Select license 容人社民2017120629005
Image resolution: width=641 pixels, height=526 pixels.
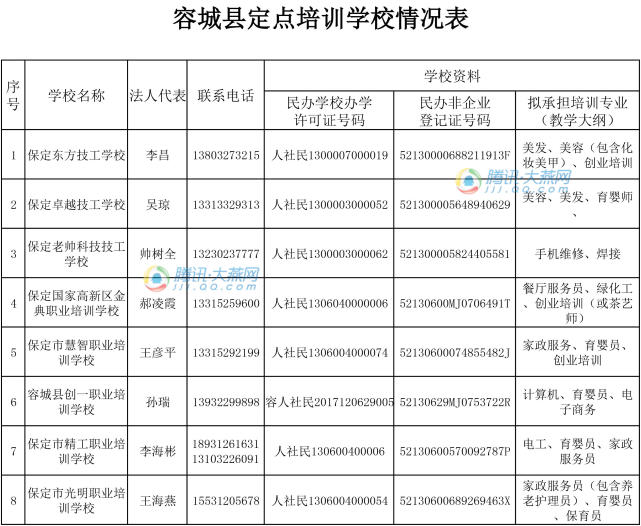(x=330, y=402)
